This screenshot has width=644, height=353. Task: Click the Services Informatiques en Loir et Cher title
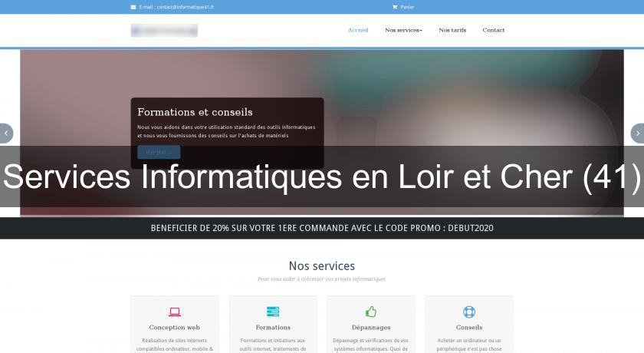(x=322, y=176)
